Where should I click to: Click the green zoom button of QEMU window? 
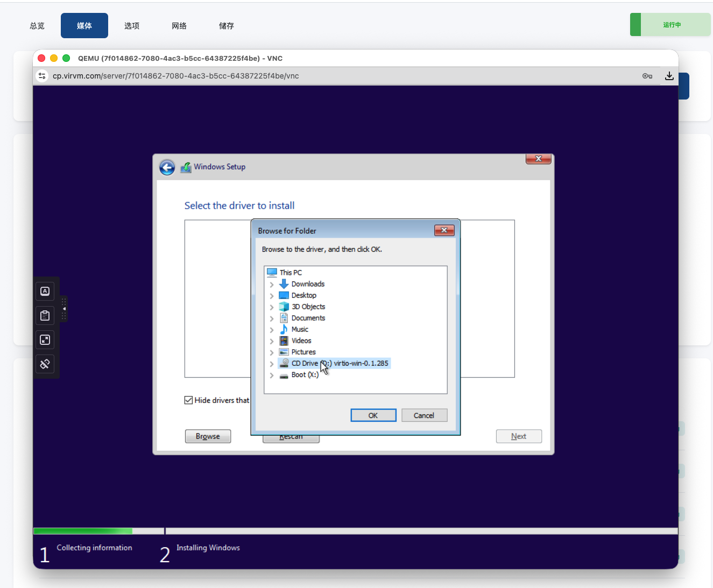pos(66,58)
